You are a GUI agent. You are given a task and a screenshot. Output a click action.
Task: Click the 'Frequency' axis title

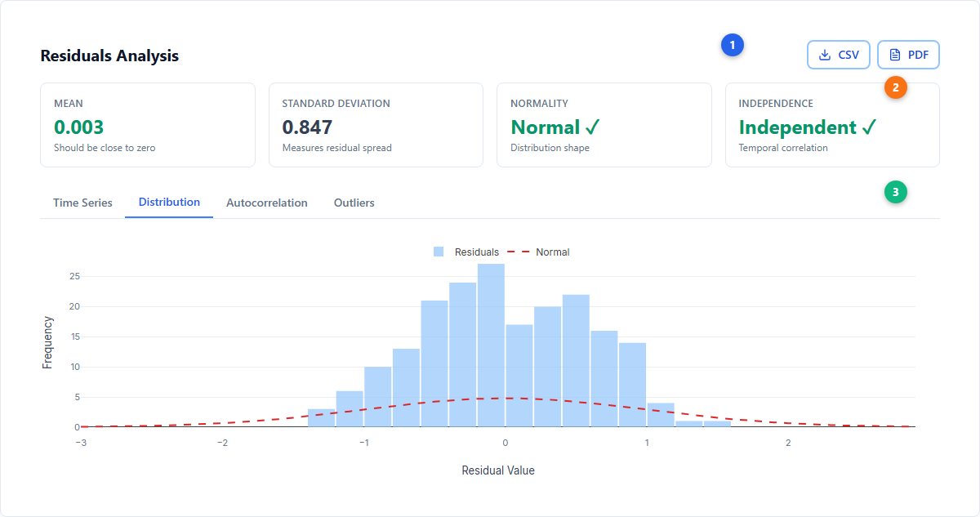(47, 342)
